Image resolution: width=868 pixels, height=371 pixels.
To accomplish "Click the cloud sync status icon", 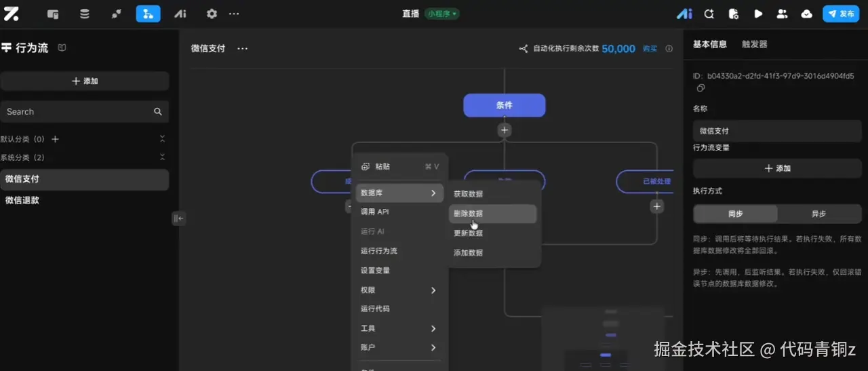I will coord(806,14).
